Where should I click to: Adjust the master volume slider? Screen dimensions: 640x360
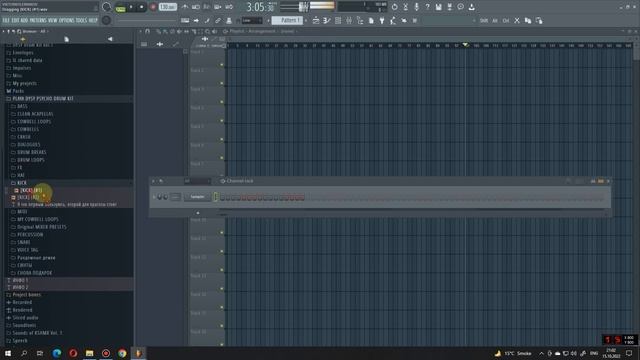click(x=304, y=7)
